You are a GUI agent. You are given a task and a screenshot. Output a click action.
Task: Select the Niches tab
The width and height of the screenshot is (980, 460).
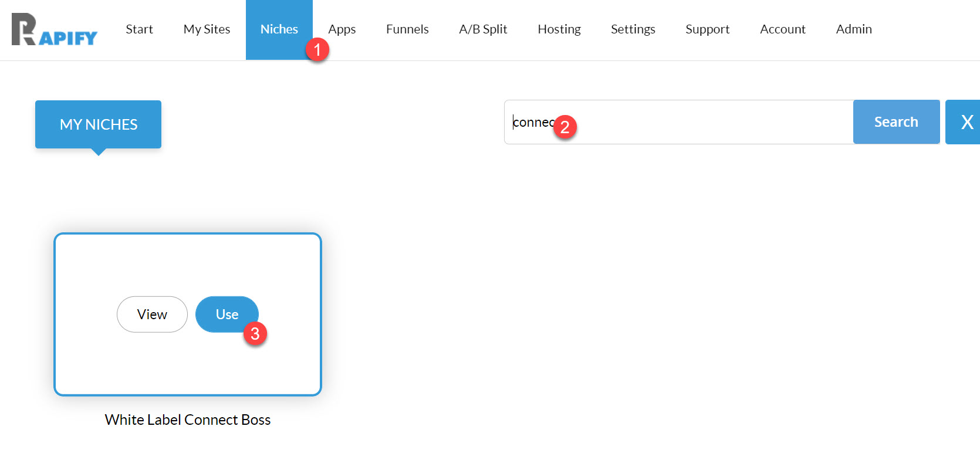pyautogui.click(x=279, y=29)
